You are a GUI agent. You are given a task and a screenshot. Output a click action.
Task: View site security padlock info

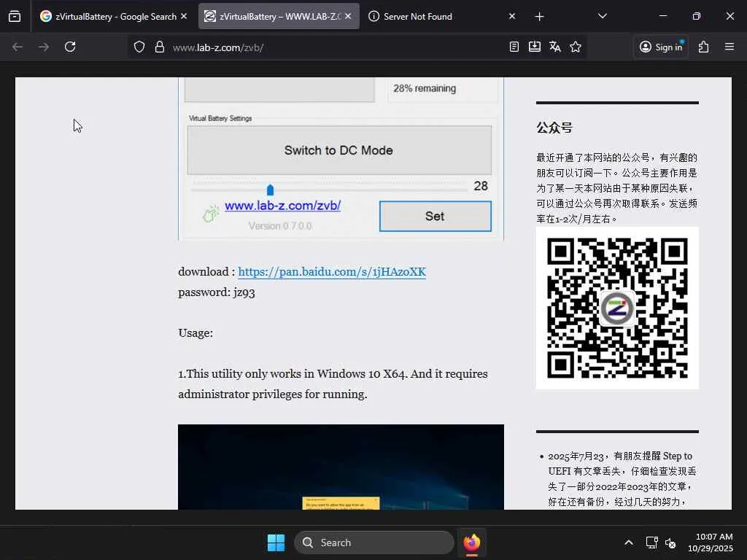[x=160, y=47]
